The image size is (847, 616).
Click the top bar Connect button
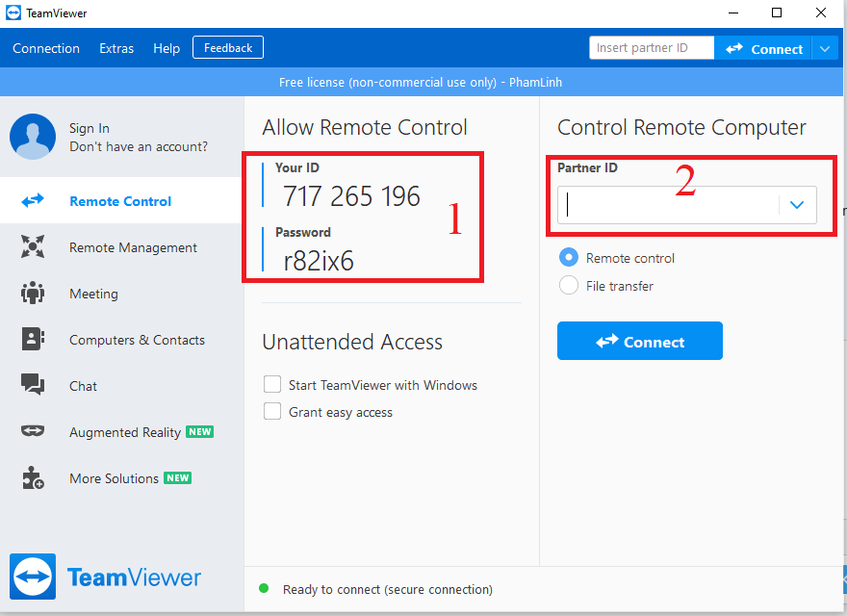[762, 49]
